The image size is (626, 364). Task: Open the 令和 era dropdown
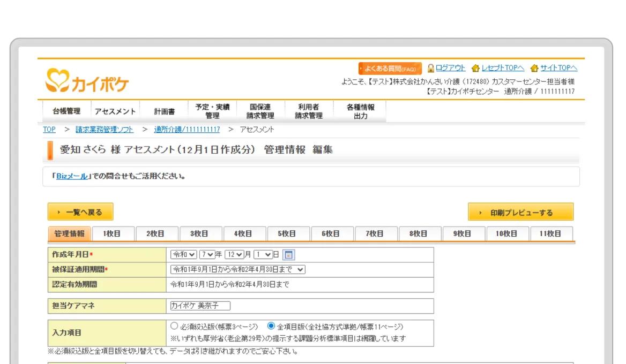pos(183,255)
